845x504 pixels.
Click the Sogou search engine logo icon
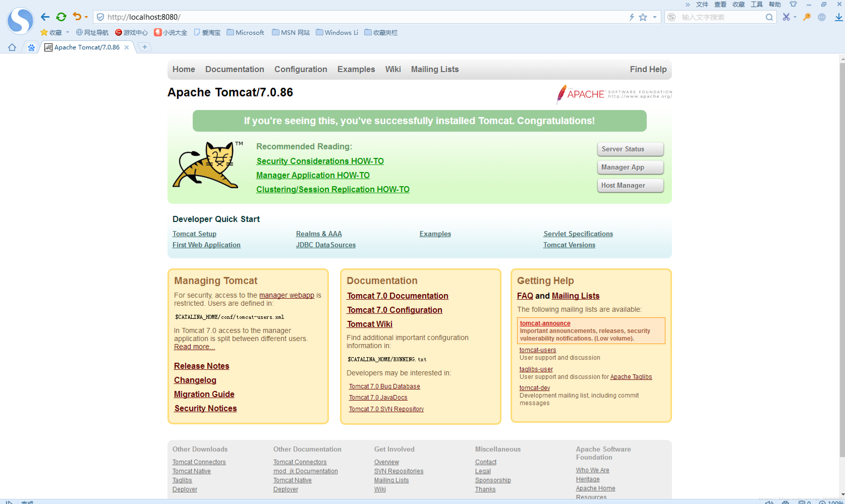pos(671,17)
